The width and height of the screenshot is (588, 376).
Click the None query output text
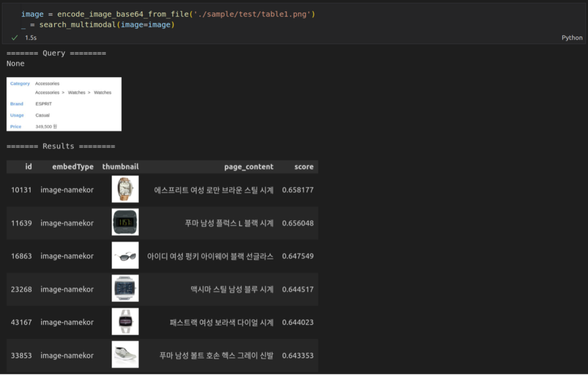(16, 63)
